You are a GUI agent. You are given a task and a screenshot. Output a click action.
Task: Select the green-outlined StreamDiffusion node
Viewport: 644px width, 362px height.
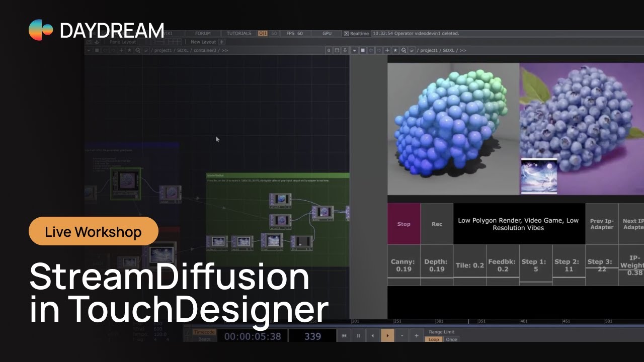click(x=126, y=184)
